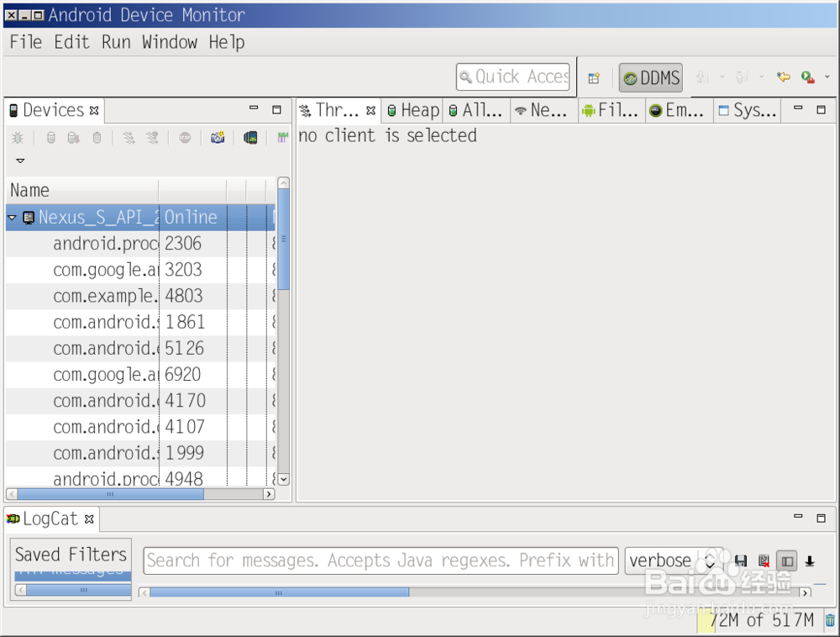Switch to the Allocation Tracker tab
The width and height of the screenshot is (840, 637).
[475, 110]
